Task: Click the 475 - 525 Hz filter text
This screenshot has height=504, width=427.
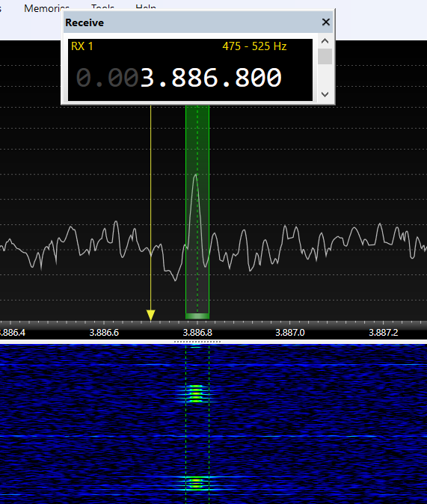Action: (x=254, y=46)
